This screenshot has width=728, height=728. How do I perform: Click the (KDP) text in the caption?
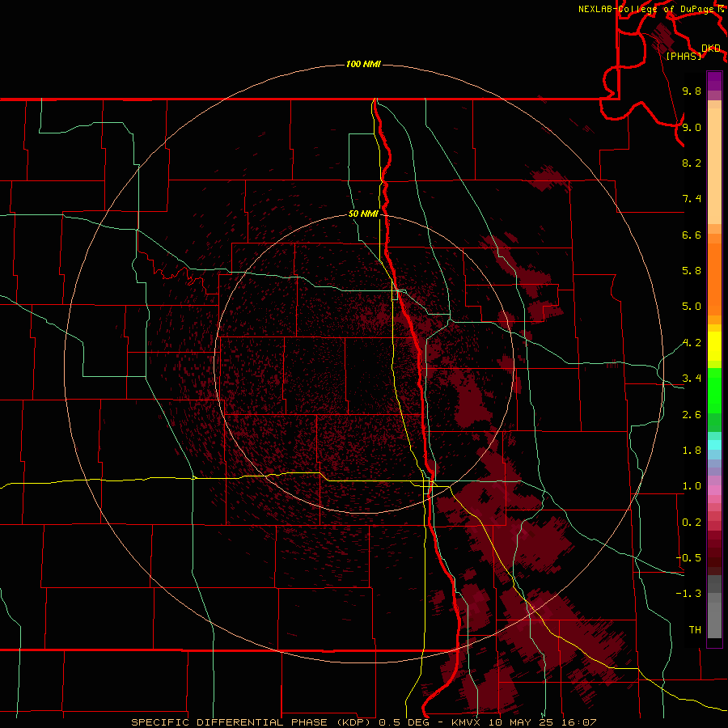(x=355, y=722)
